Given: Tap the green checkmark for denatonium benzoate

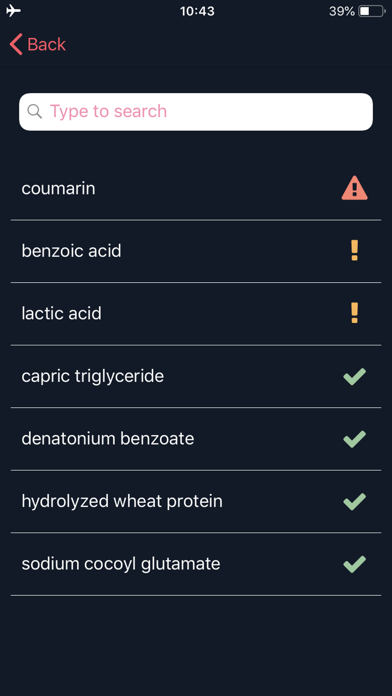Looking at the screenshot, I should 354,439.
